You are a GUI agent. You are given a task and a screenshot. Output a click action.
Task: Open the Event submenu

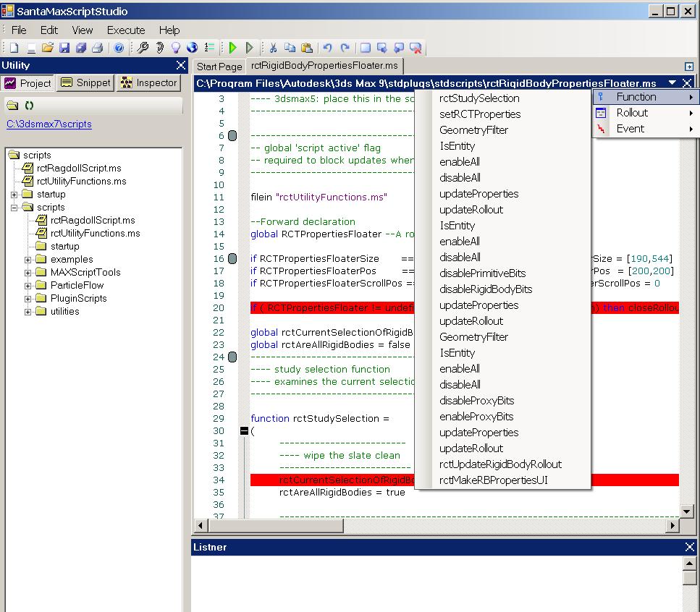pos(646,129)
